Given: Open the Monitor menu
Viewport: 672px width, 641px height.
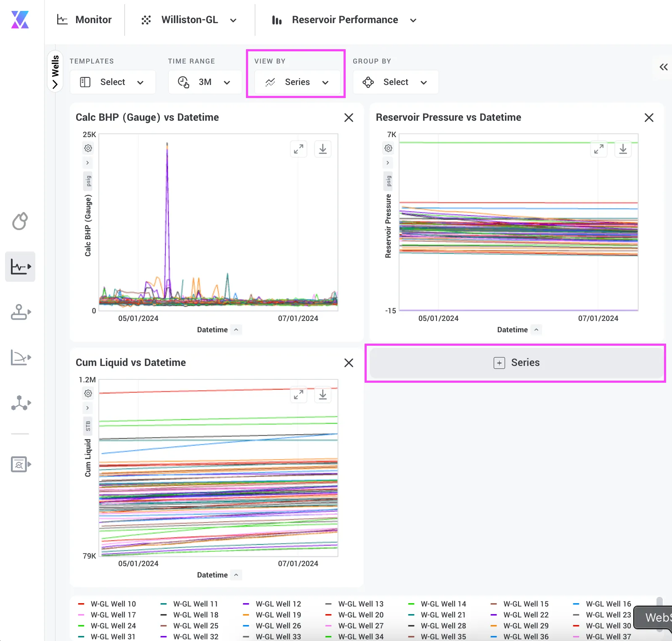Looking at the screenshot, I should [85, 20].
